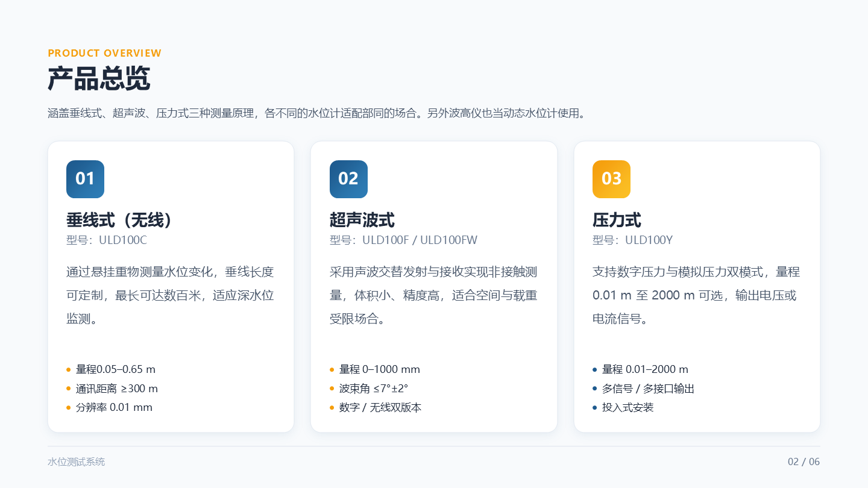This screenshot has height=488, width=868.
Task: Select the model text 型号：ULD100Y
Action: pos(633,240)
